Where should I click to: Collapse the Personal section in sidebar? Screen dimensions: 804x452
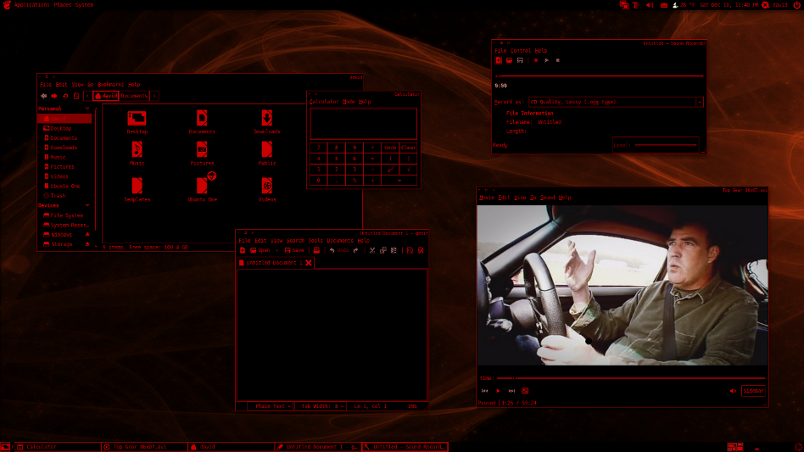coord(87,109)
